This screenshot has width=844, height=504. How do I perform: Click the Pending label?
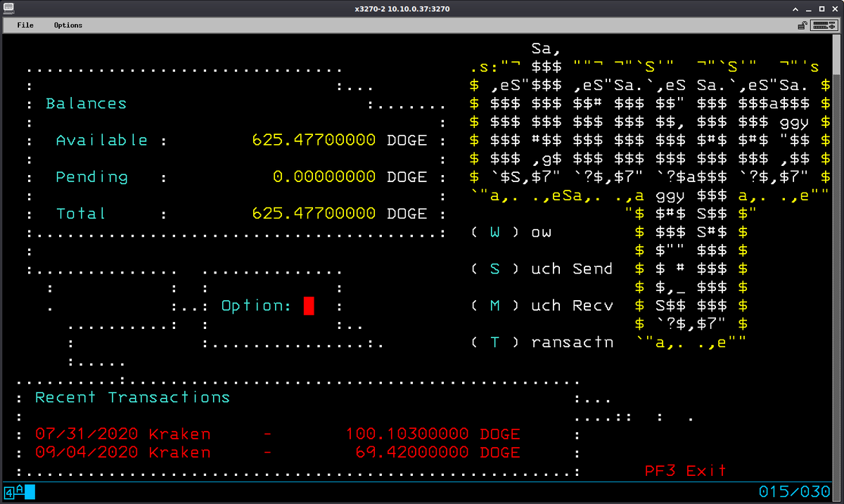[92, 177]
